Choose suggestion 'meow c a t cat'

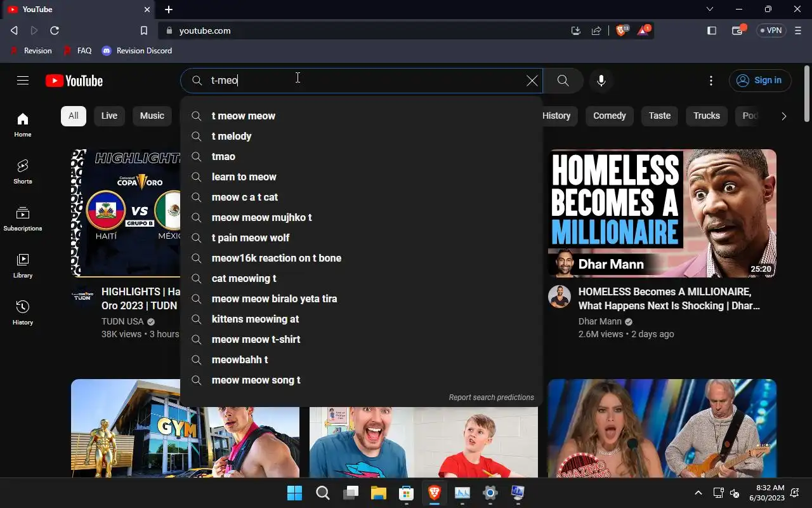pos(362,197)
